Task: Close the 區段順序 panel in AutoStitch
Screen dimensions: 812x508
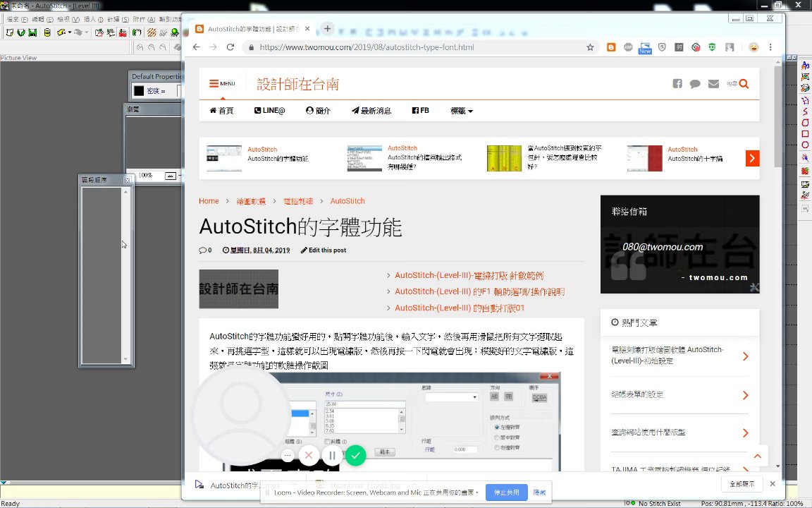Action: pyautogui.click(x=127, y=180)
